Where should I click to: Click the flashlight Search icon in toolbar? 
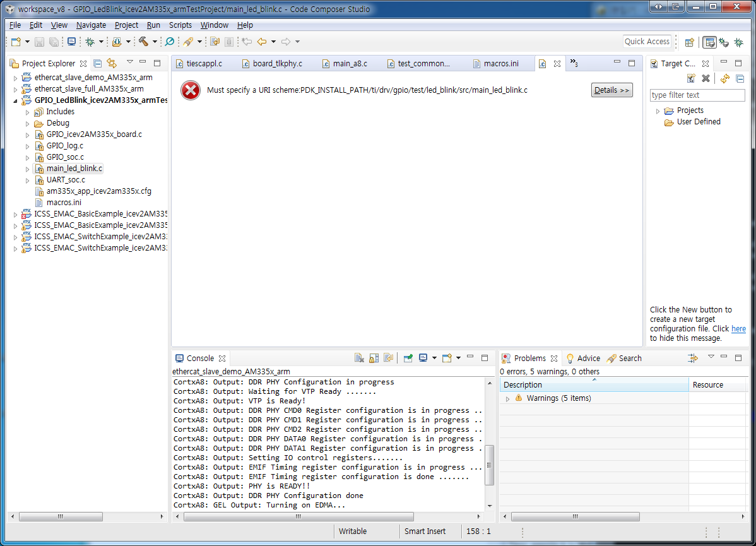point(188,42)
